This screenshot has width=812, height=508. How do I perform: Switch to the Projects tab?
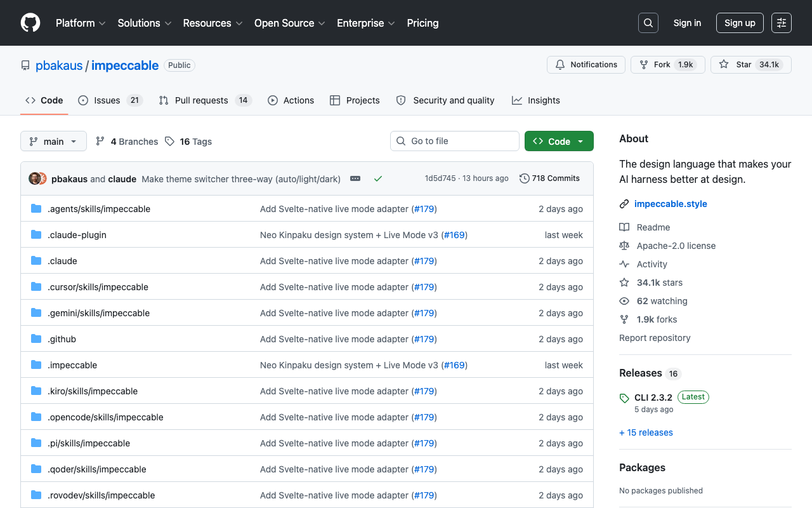(355, 100)
